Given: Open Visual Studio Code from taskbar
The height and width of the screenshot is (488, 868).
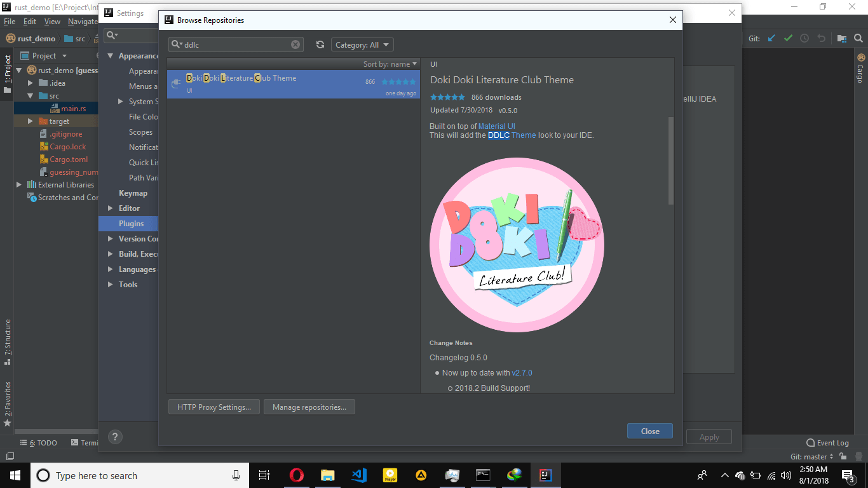Looking at the screenshot, I should click(358, 475).
